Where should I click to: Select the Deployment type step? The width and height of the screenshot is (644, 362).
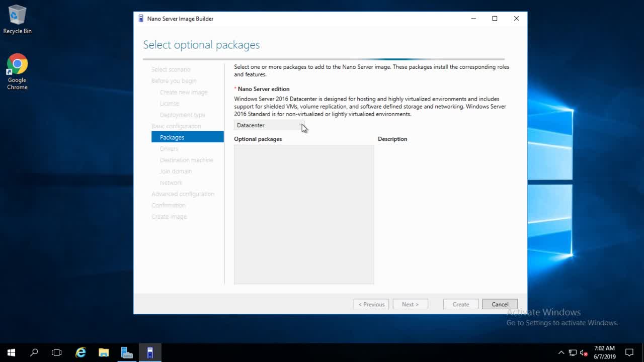click(183, 115)
